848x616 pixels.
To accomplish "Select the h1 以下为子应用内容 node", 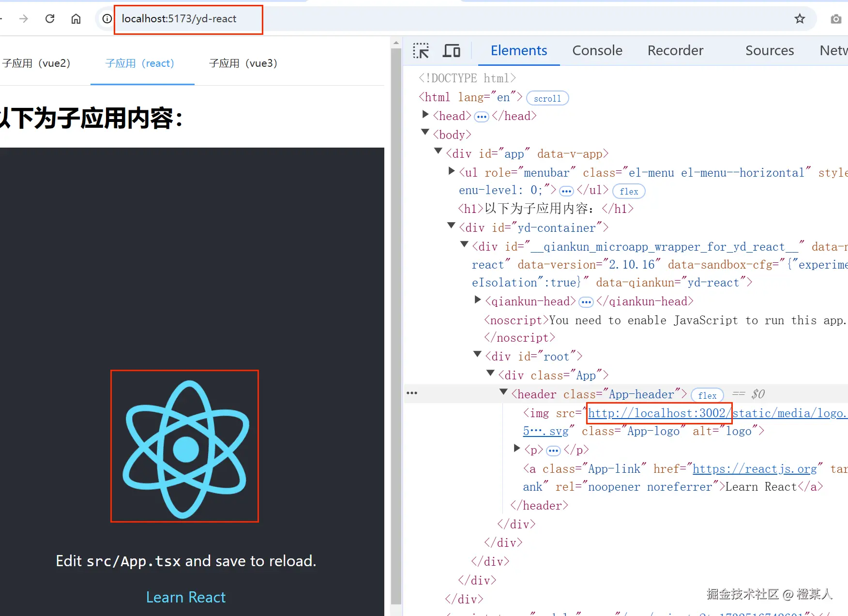I will 545,209.
